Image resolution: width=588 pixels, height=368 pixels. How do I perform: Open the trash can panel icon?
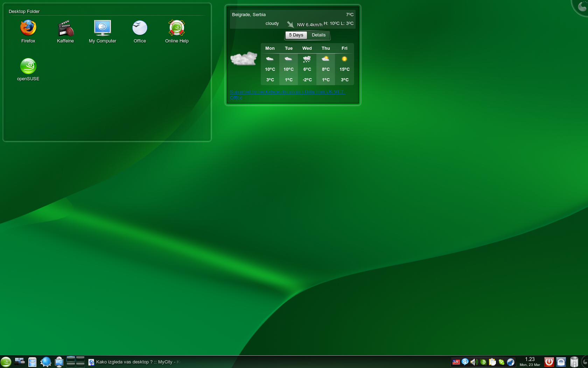point(574,362)
